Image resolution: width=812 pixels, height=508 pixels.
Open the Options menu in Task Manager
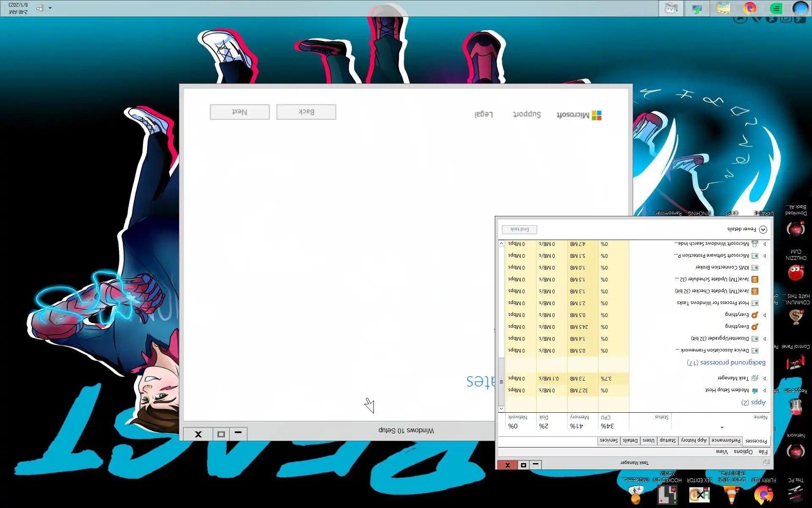pyautogui.click(x=743, y=452)
